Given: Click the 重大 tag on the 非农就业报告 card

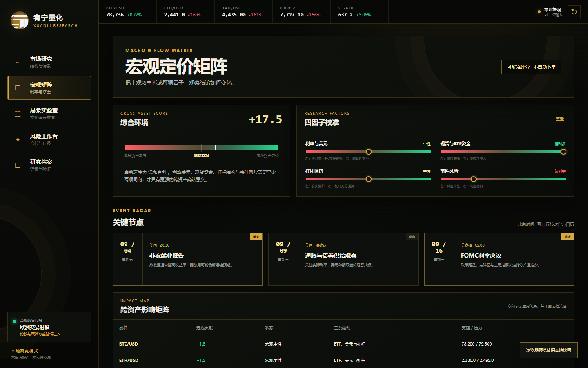Looking at the screenshot, I should click(256, 237).
